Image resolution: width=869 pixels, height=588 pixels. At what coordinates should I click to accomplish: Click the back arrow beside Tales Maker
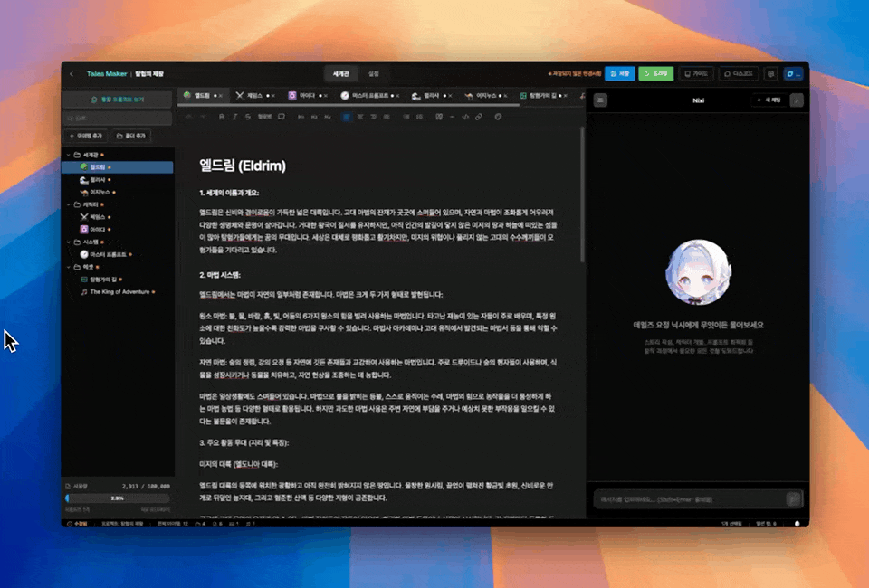[x=72, y=73]
